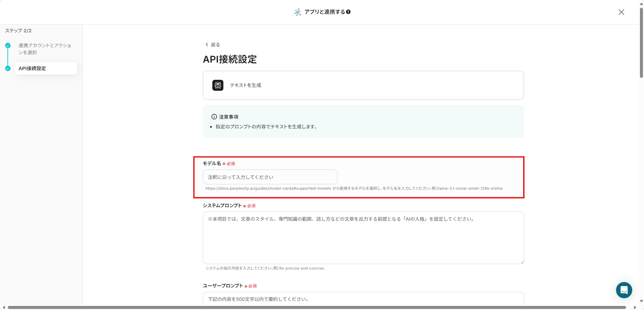The height and width of the screenshot is (310, 644).
Task: Click the help question mark icon
Action: click(348, 12)
